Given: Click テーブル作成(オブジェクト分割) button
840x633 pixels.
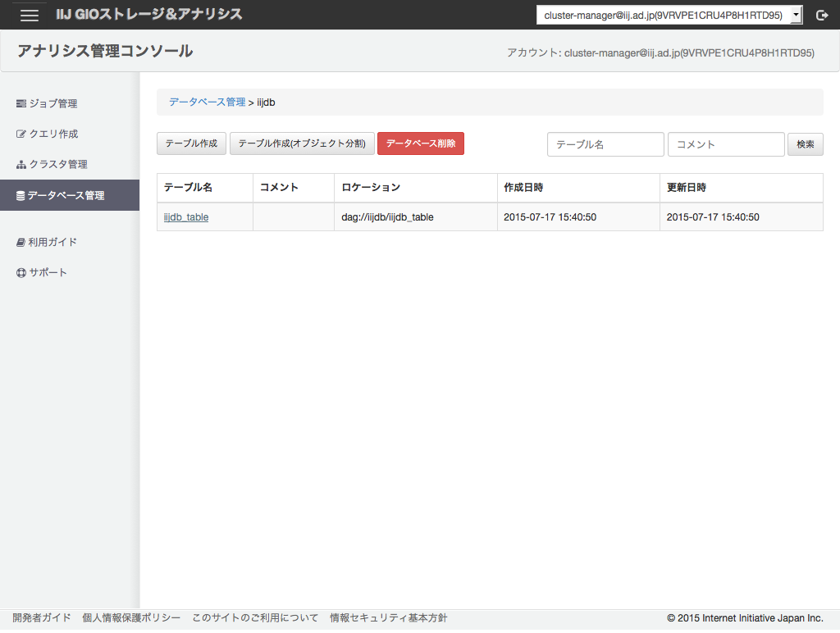Looking at the screenshot, I should 302,143.
